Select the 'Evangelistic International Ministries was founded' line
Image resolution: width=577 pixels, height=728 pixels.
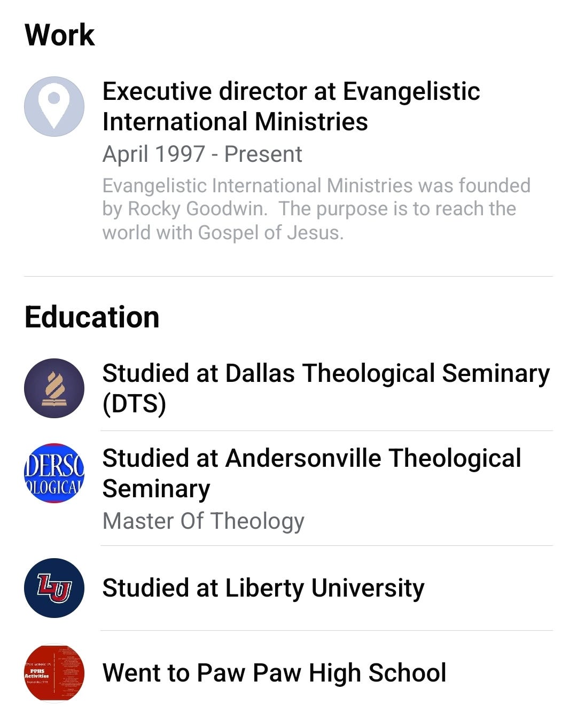click(x=316, y=185)
